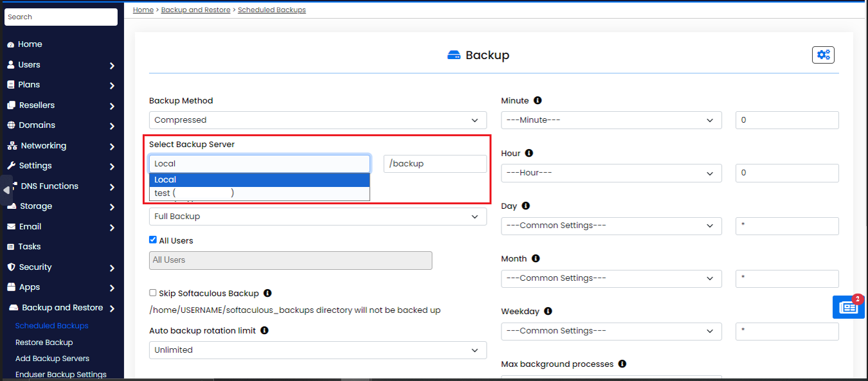
Task: Click the info icon next to Minute
Action: pos(538,101)
